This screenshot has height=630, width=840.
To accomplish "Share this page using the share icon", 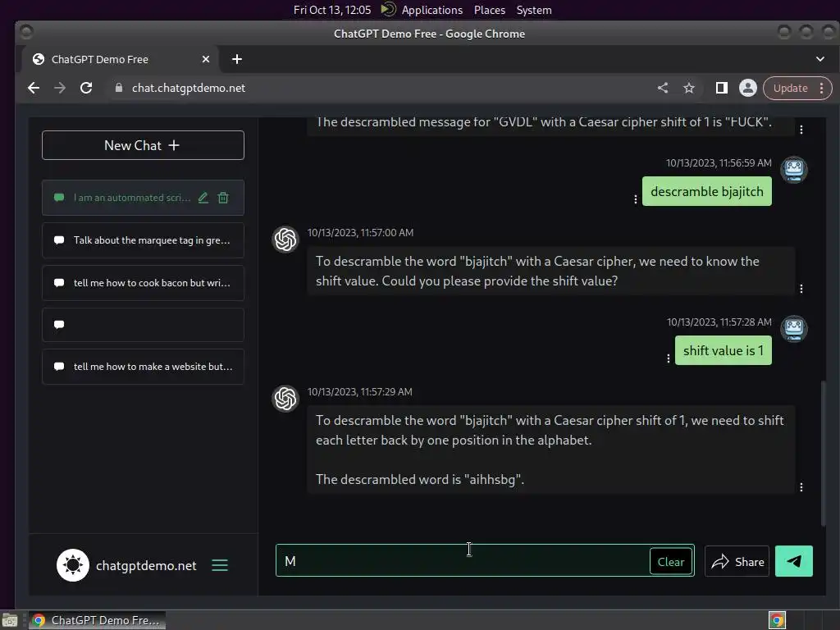I will [x=663, y=88].
